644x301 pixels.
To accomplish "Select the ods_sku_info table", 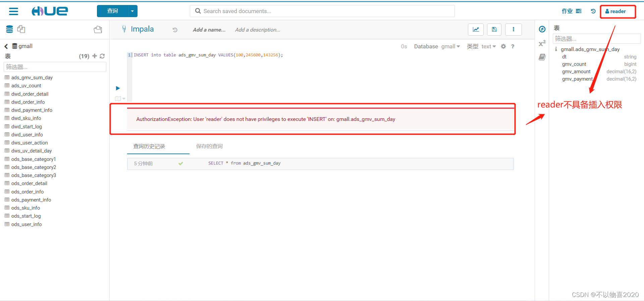I will [x=25, y=208].
